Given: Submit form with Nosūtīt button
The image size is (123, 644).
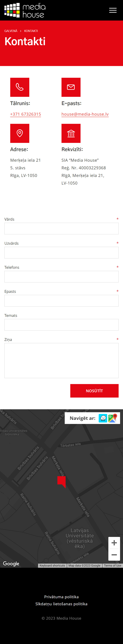Looking at the screenshot, I should coord(94,391).
